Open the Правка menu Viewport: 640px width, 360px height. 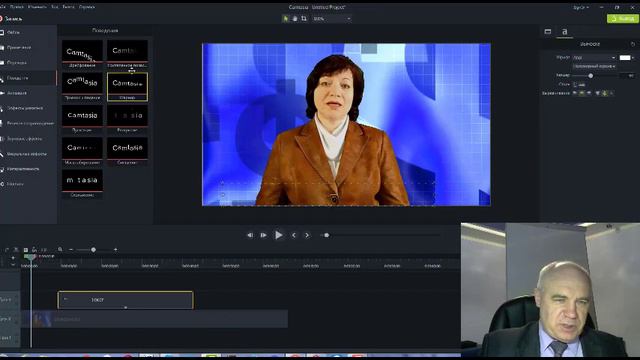pos(17,7)
